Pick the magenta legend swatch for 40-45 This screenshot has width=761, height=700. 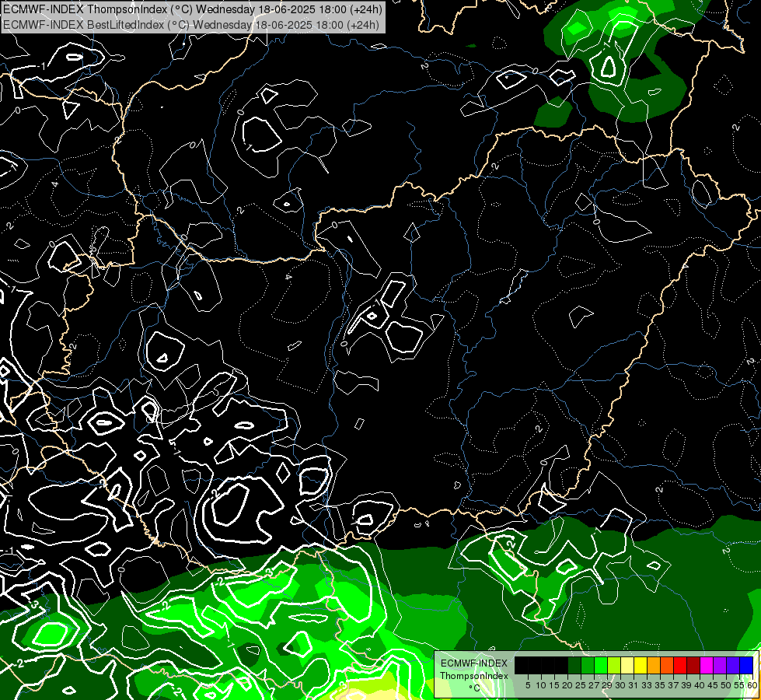click(x=707, y=666)
